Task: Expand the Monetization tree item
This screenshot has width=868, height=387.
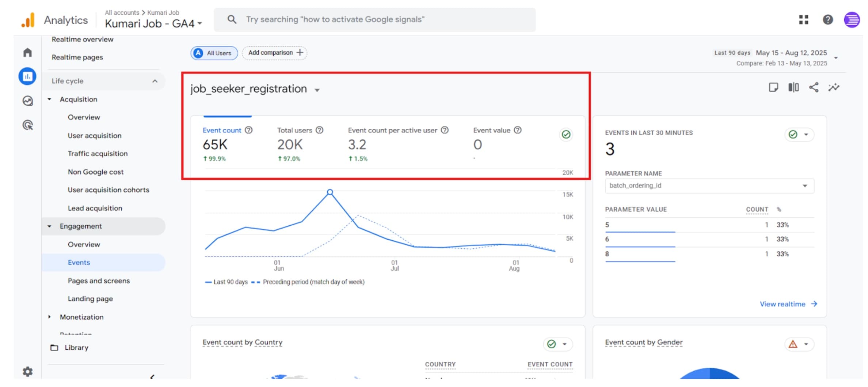Action: tap(50, 317)
